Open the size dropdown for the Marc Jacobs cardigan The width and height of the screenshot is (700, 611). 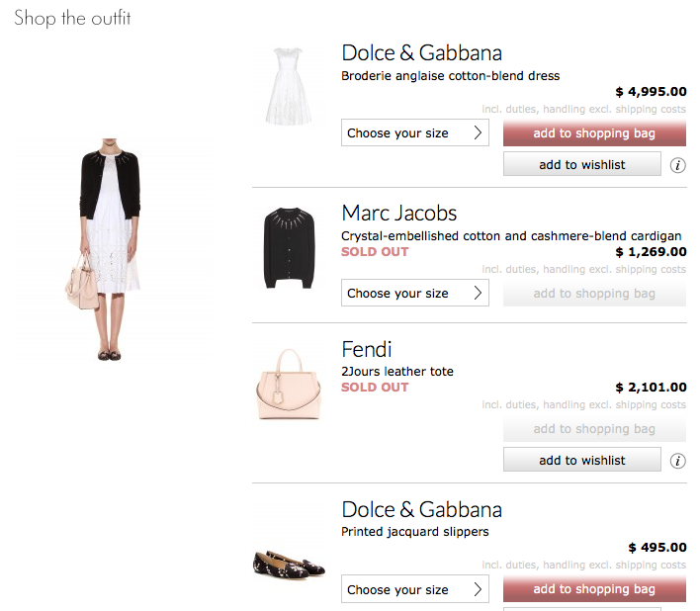[414, 293]
